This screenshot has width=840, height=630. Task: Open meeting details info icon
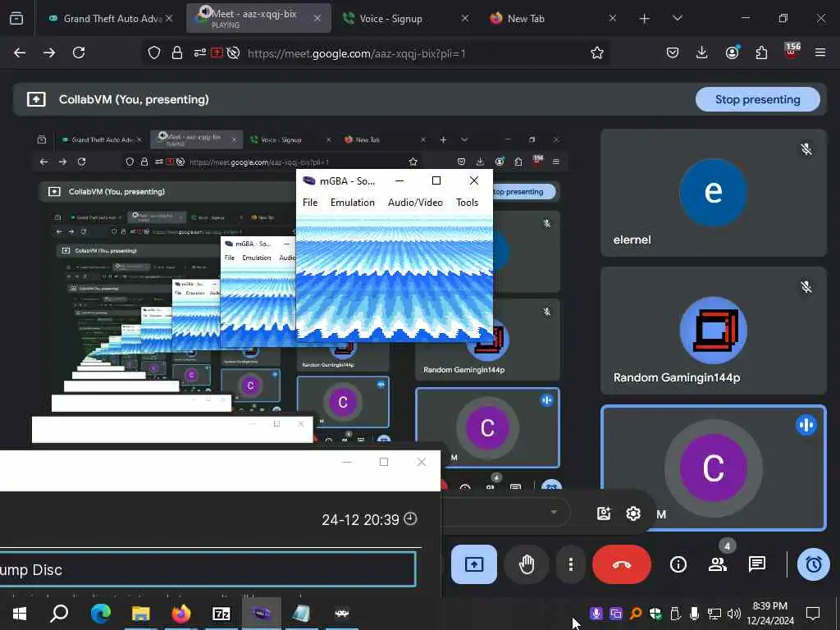pos(678,564)
